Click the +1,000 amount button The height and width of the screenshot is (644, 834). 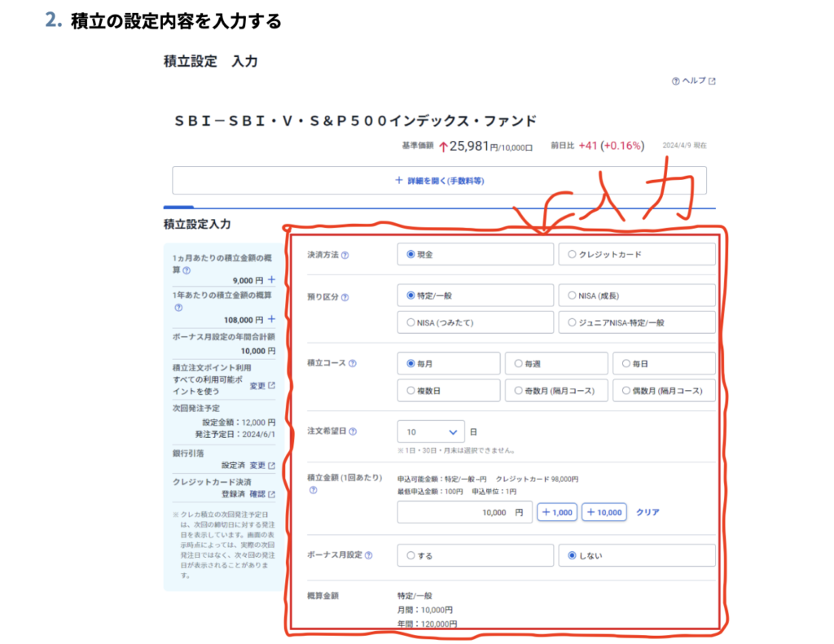coord(557,512)
